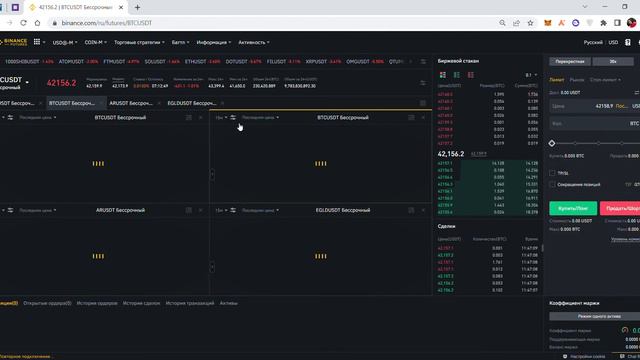This screenshot has width=640, height=360.
Task: Click the Перекрестная margin mode button
Action: [x=570, y=62]
